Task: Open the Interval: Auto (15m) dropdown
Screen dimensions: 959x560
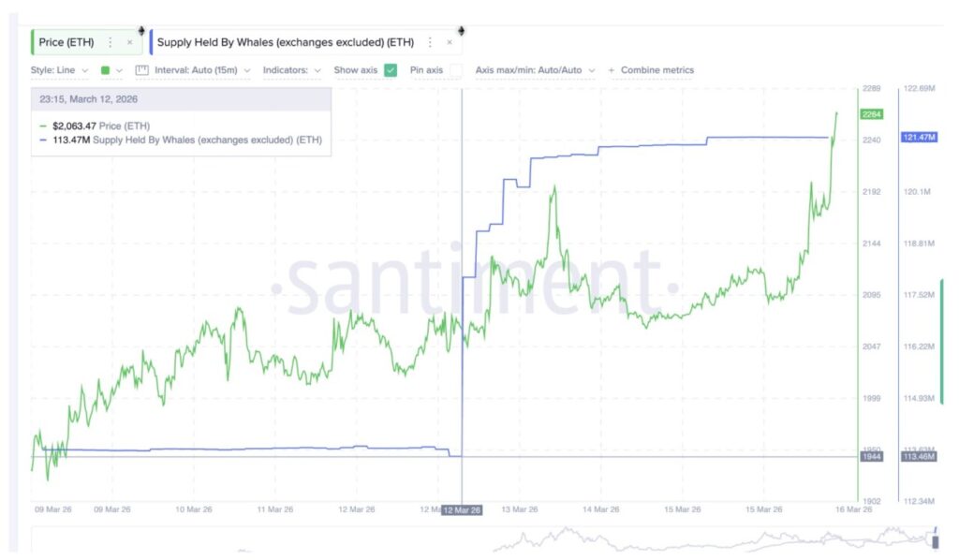Action: pos(201,70)
